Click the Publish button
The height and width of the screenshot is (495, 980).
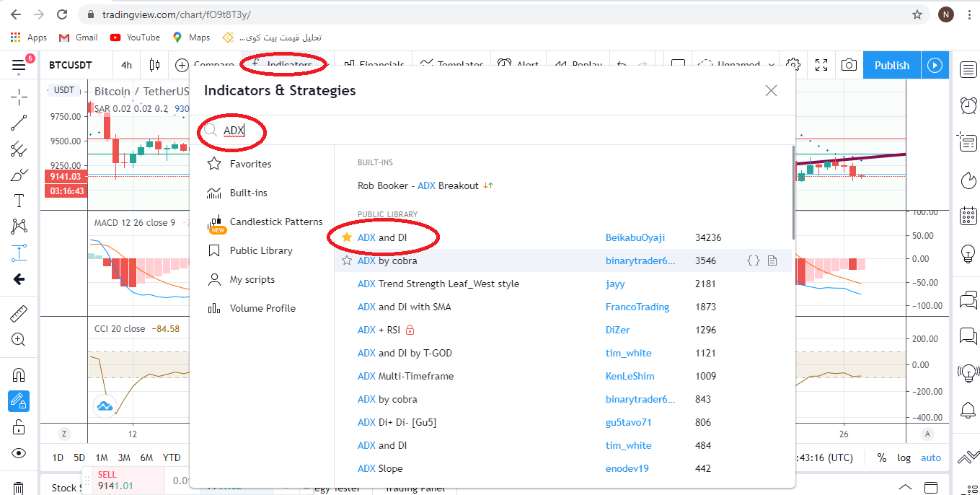point(892,65)
